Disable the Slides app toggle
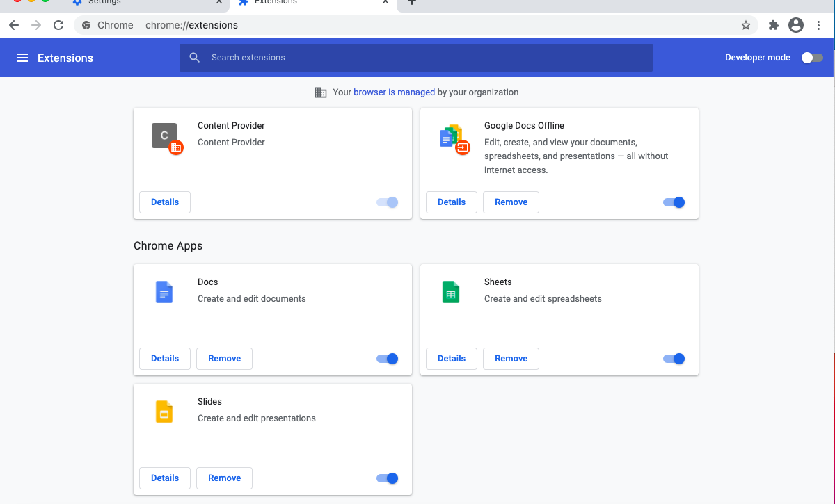The height and width of the screenshot is (504, 835). [x=388, y=478]
